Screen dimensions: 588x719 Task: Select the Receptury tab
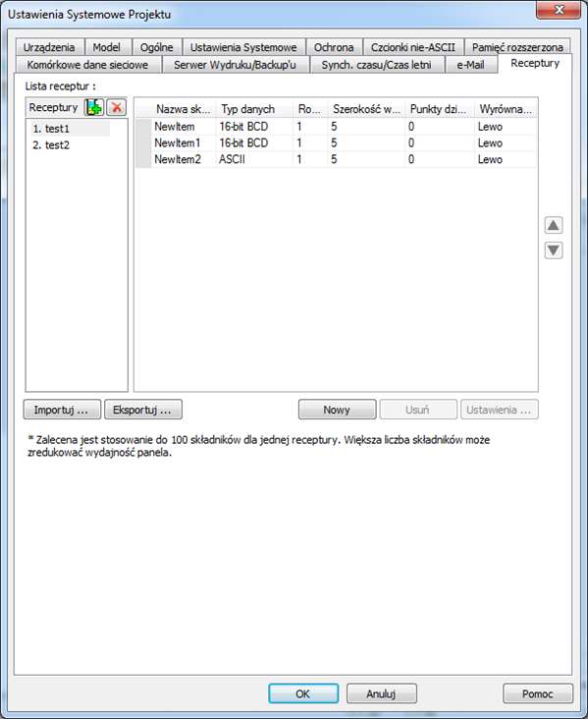coord(535,63)
